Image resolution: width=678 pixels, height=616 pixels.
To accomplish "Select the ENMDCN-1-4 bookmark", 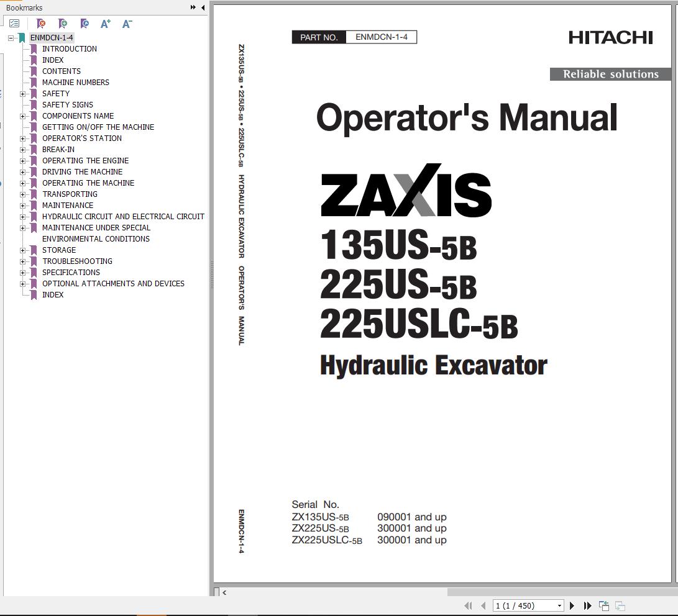I will [x=52, y=38].
